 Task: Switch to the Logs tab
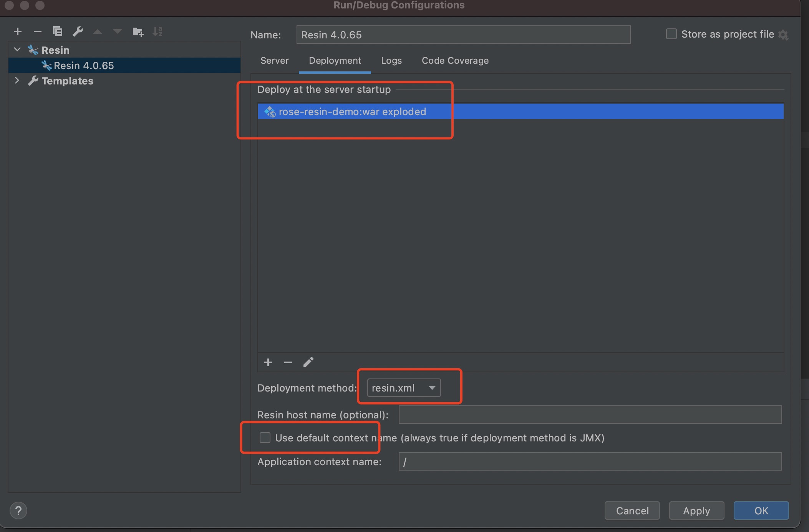391,60
